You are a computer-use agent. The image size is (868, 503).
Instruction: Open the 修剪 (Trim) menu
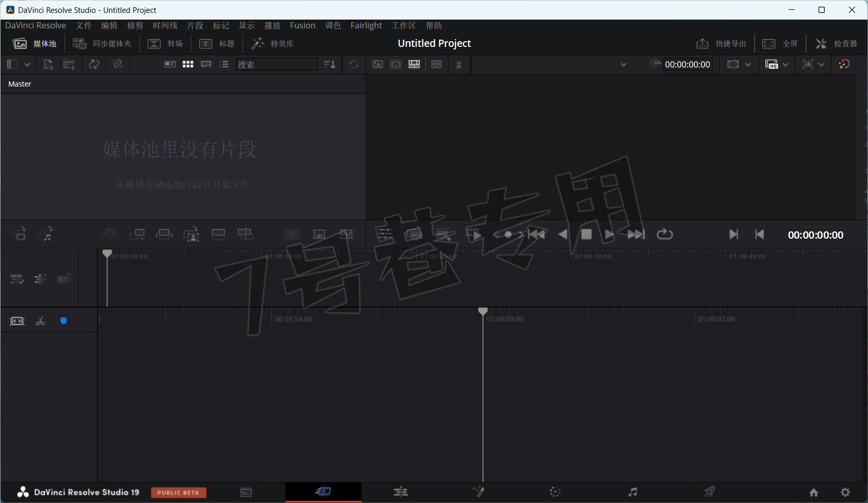click(135, 25)
